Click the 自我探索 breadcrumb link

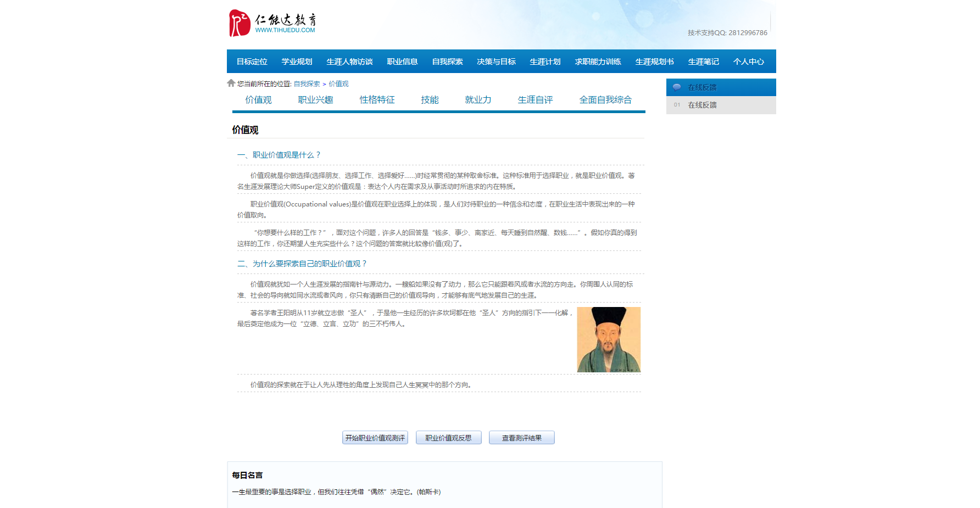tap(307, 84)
